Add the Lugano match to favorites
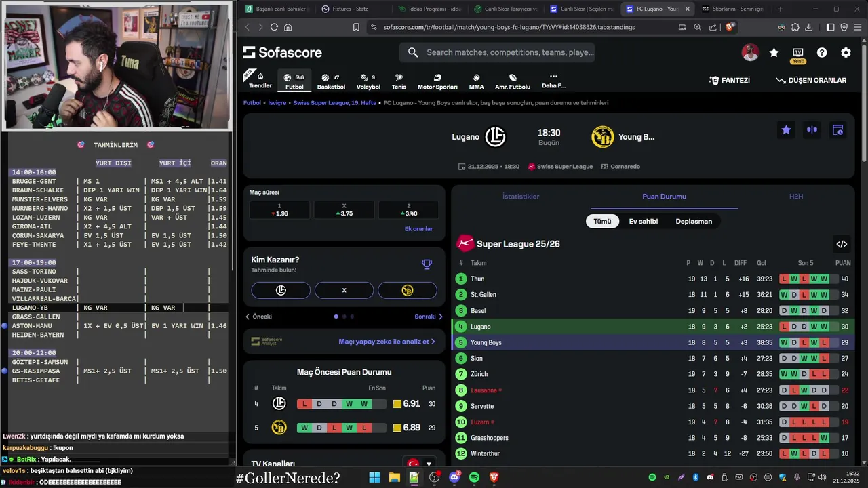 (786, 129)
